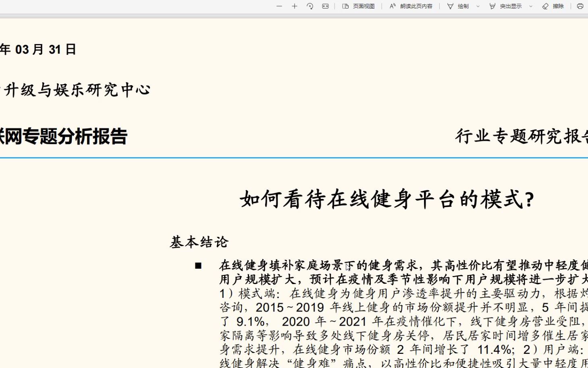
Task: Click the bold line starting 在线健身填补家庭场景
Action: tap(403, 265)
